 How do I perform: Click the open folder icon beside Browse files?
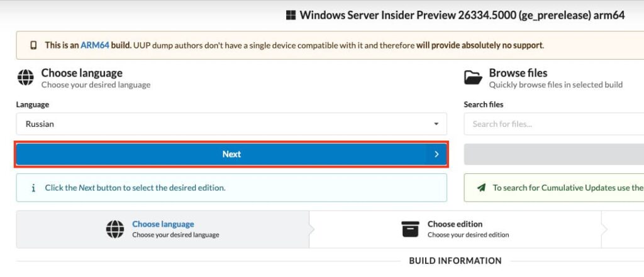[x=473, y=77]
